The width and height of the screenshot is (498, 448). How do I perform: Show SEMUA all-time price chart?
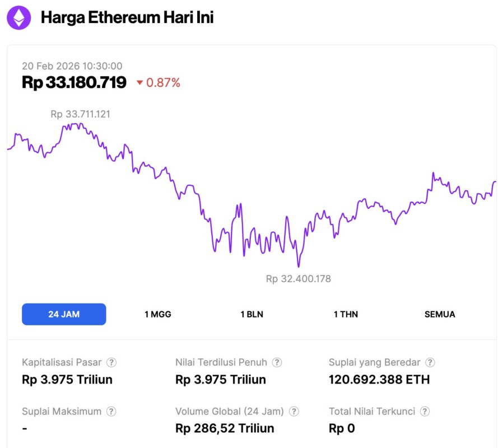pos(440,314)
